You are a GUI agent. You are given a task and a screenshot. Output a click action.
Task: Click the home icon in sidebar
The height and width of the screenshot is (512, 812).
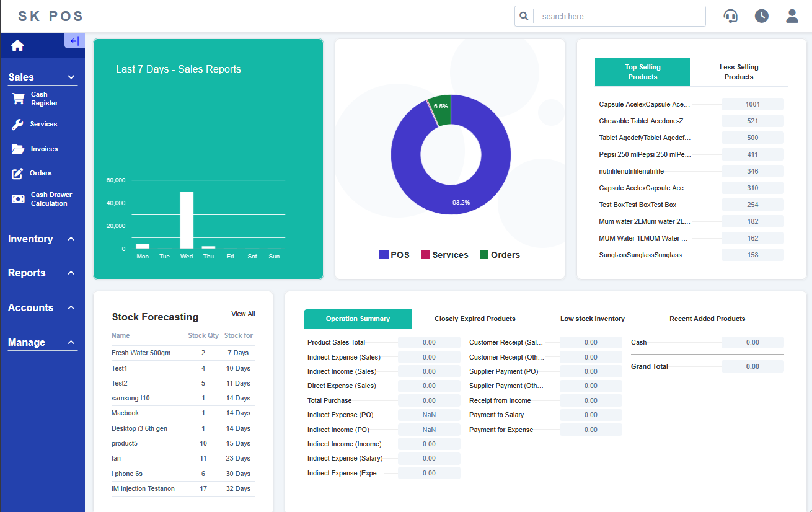[17, 46]
